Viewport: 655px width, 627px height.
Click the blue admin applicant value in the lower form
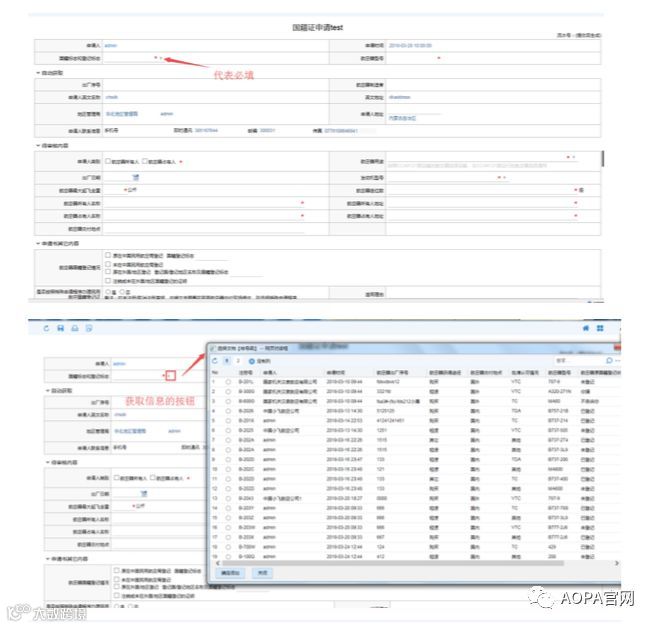(x=119, y=364)
